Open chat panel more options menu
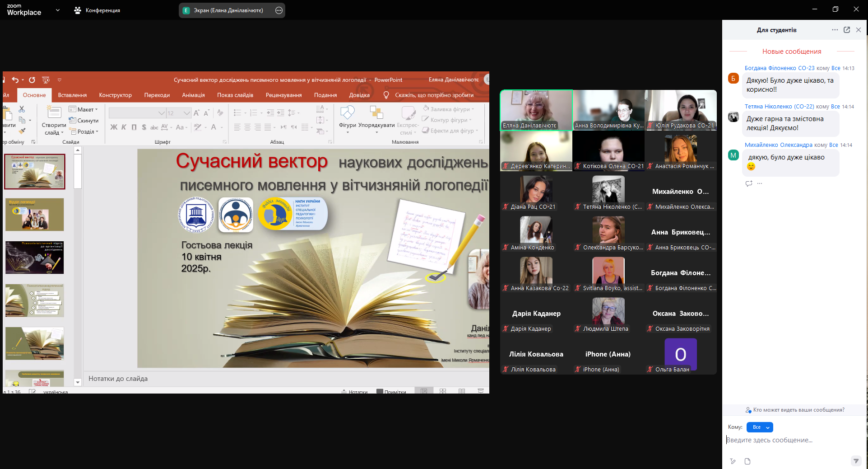The height and width of the screenshot is (469, 868). click(x=835, y=30)
